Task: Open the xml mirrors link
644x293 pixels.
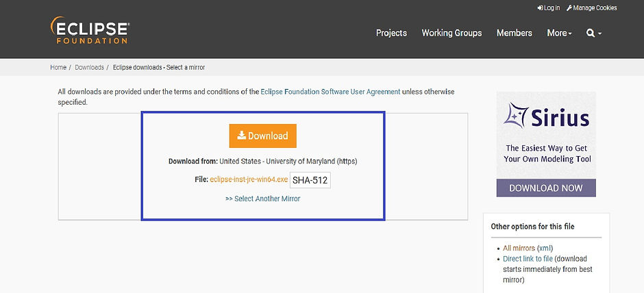Action: tap(545, 249)
